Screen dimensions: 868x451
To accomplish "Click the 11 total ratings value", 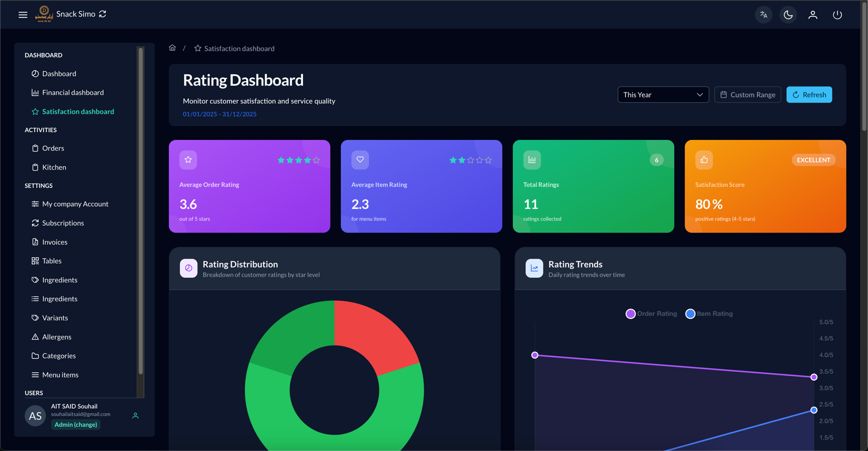I will pyautogui.click(x=530, y=204).
